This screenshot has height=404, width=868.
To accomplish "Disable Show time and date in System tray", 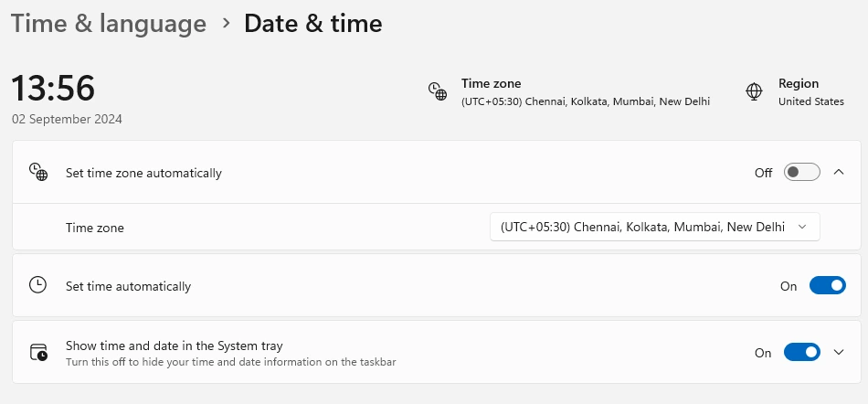I will click(x=801, y=353).
